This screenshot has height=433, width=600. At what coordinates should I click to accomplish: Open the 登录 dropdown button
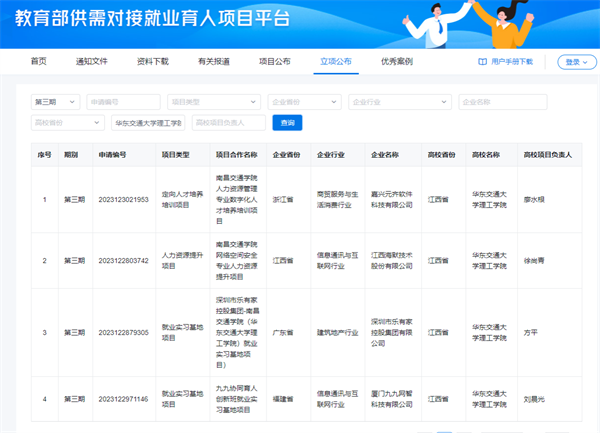(x=574, y=62)
